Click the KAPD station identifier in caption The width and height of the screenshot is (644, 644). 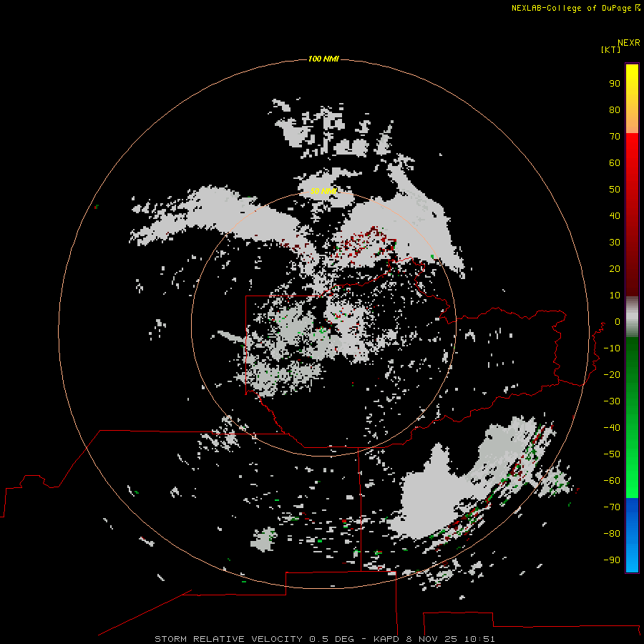pos(387,639)
